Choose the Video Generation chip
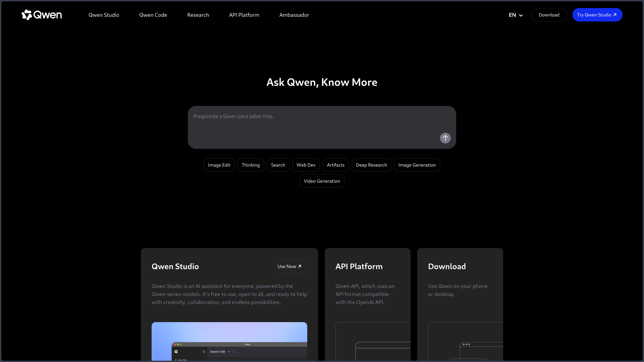The image size is (644, 362). click(322, 181)
